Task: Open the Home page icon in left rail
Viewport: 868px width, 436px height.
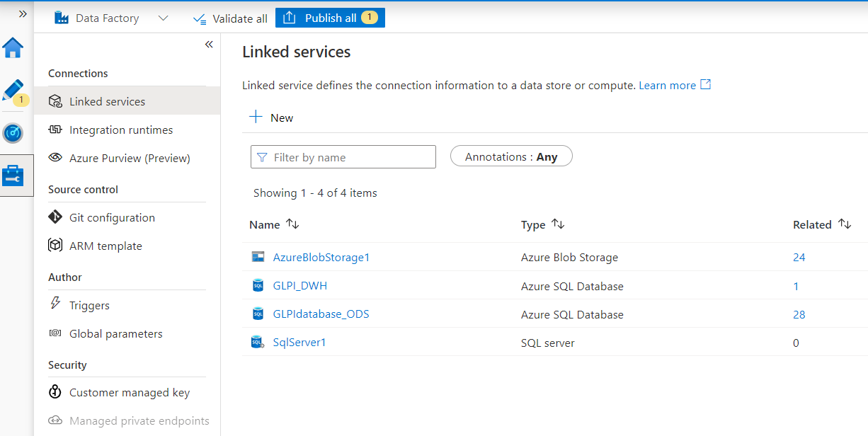Action: [15, 48]
